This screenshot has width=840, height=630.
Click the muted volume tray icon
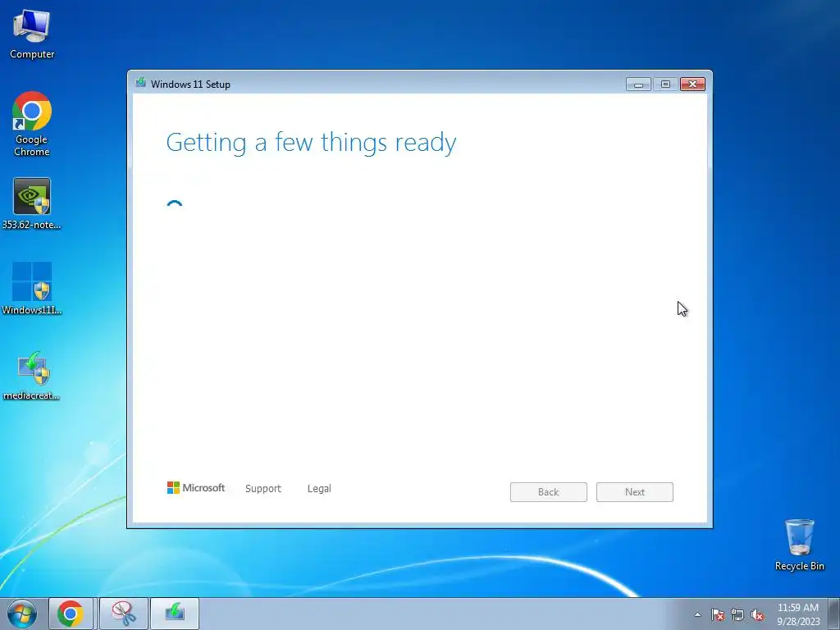(757, 614)
